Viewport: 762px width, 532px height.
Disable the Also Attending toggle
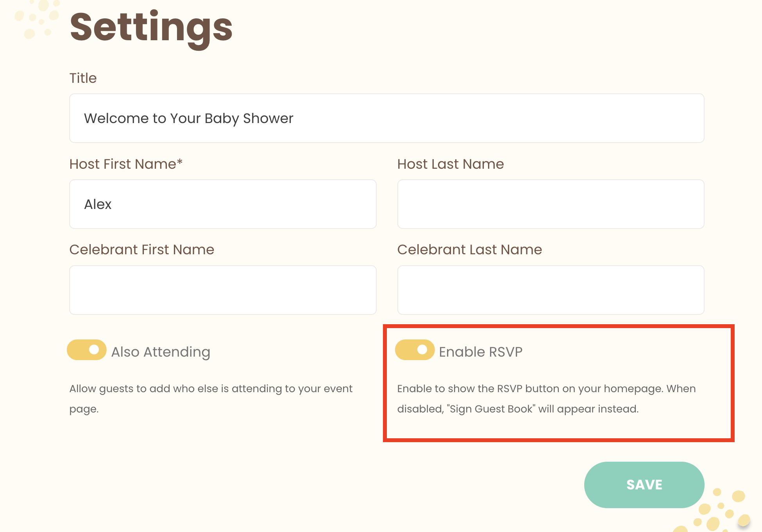[x=87, y=350]
